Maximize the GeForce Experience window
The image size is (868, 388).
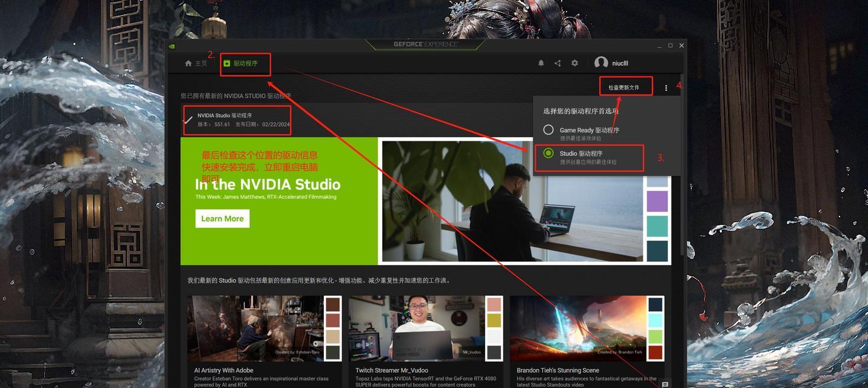click(670, 45)
